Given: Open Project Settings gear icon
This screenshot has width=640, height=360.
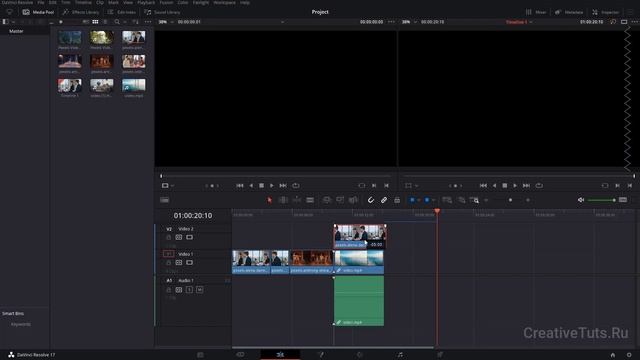Looking at the screenshot, I should [629, 355].
